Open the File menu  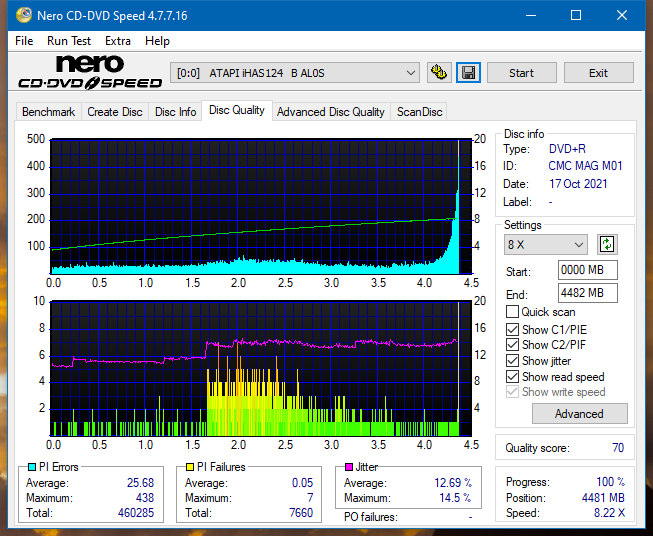pos(24,41)
